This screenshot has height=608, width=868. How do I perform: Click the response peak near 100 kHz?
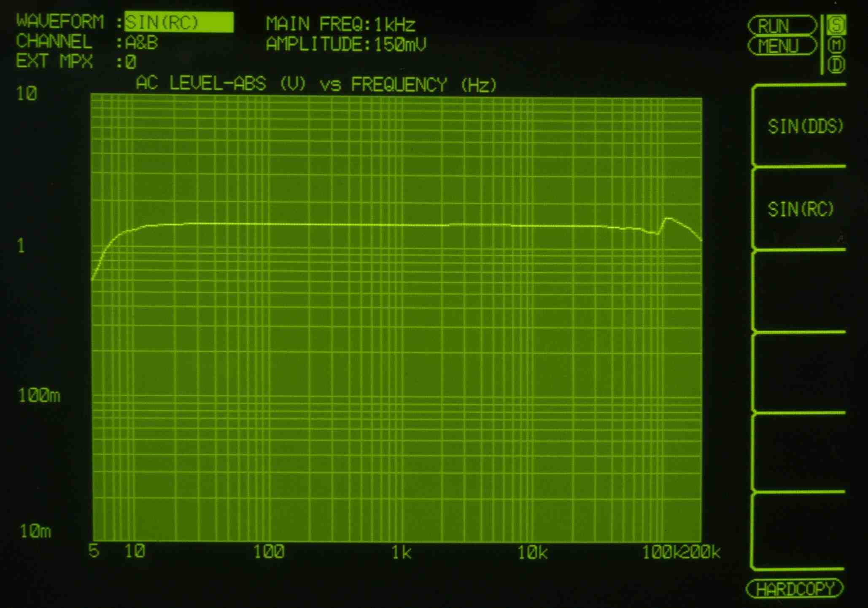point(668,219)
